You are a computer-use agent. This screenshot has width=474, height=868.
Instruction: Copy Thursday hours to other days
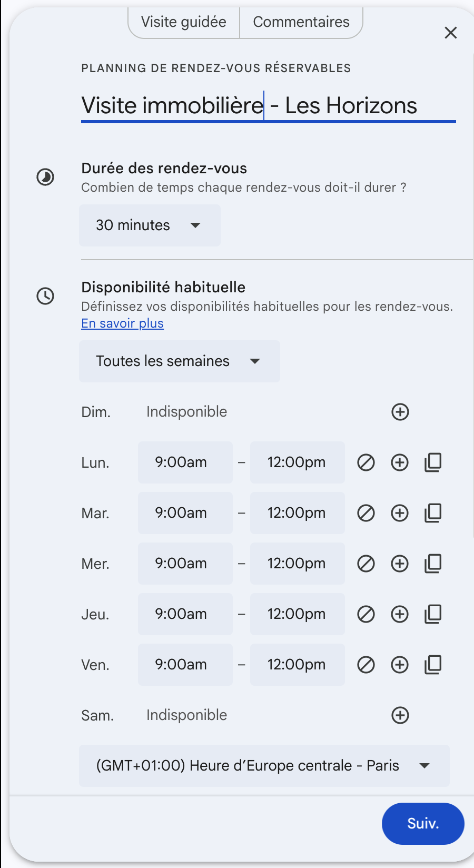433,614
